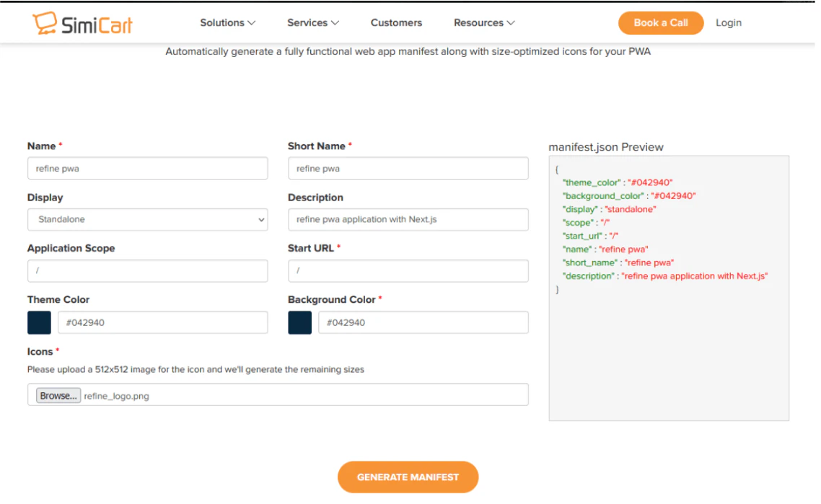Click the Application Scope field

pos(147,270)
